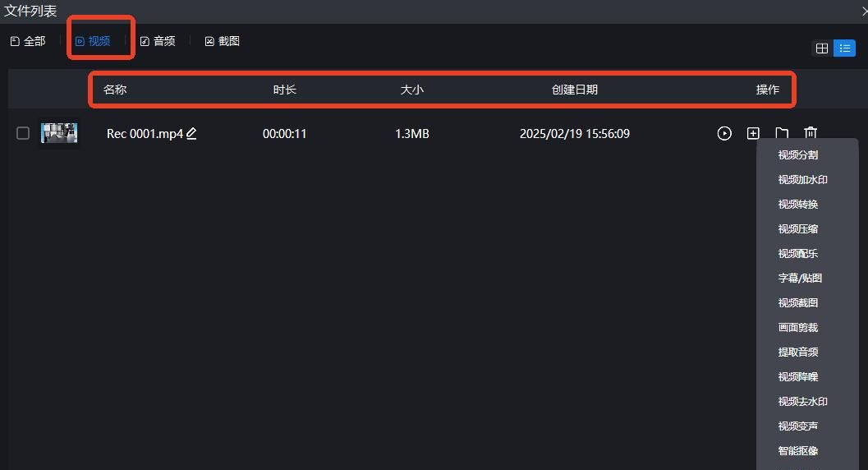This screenshot has width=868, height=470.
Task: Choose 视频分割 from the menu
Action: (x=797, y=155)
